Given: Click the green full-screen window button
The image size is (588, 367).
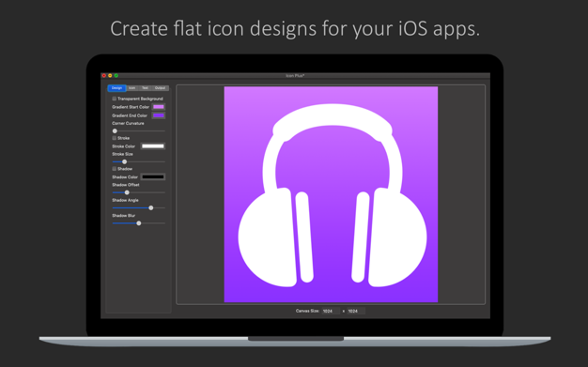Looking at the screenshot, I should pyautogui.click(x=116, y=76).
